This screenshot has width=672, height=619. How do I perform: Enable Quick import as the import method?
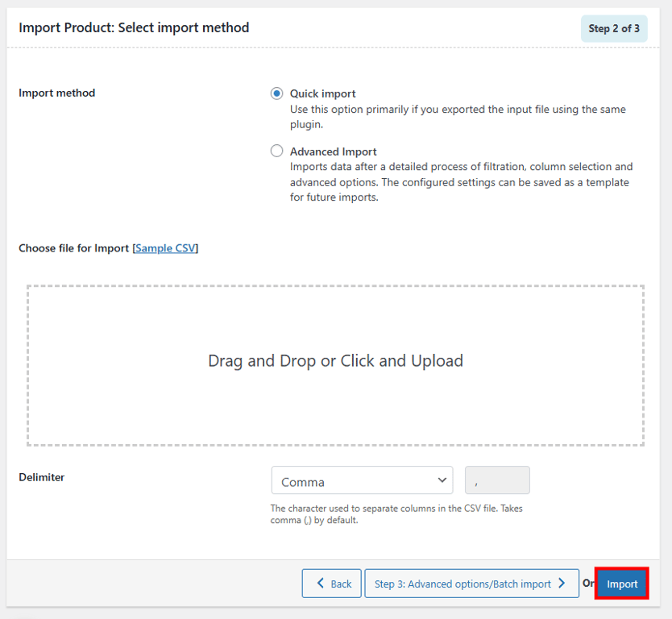point(276,93)
